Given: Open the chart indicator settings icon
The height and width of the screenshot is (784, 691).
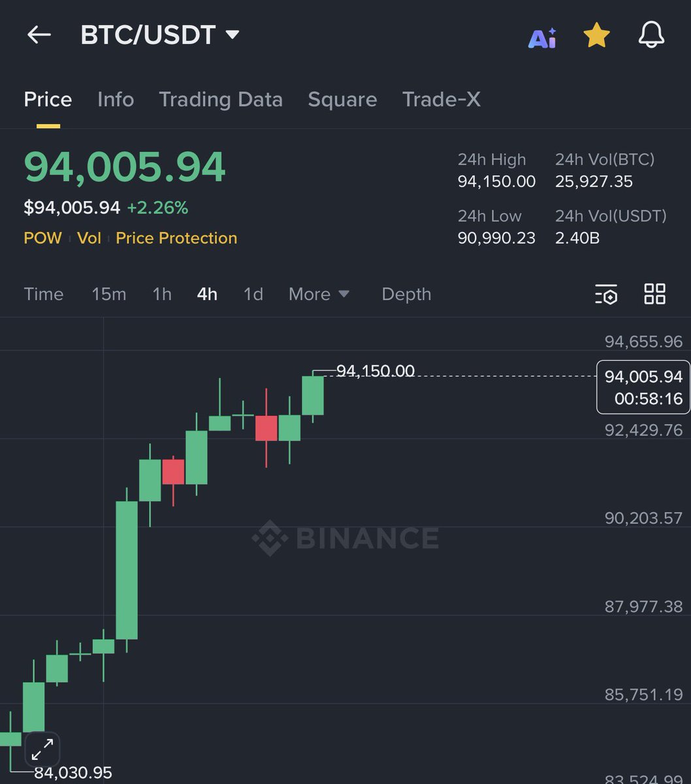Looking at the screenshot, I should point(605,295).
